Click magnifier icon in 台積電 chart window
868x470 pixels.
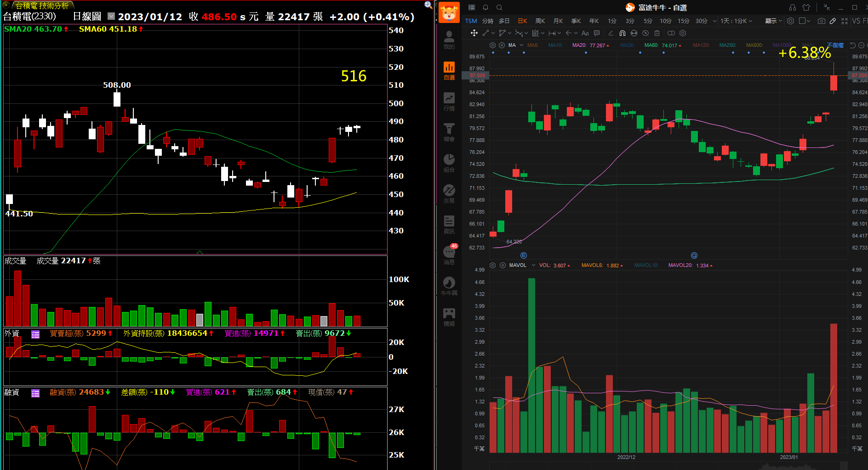(428, 5)
